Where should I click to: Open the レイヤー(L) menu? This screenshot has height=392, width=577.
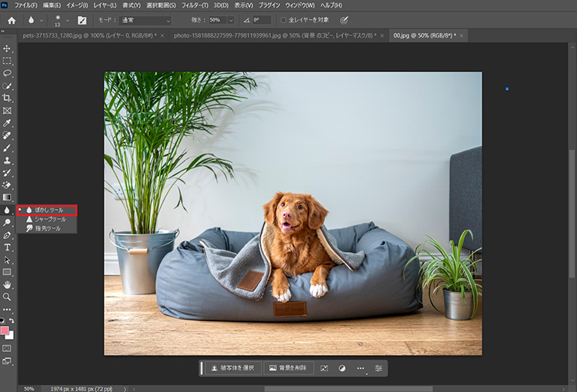point(105,5)
